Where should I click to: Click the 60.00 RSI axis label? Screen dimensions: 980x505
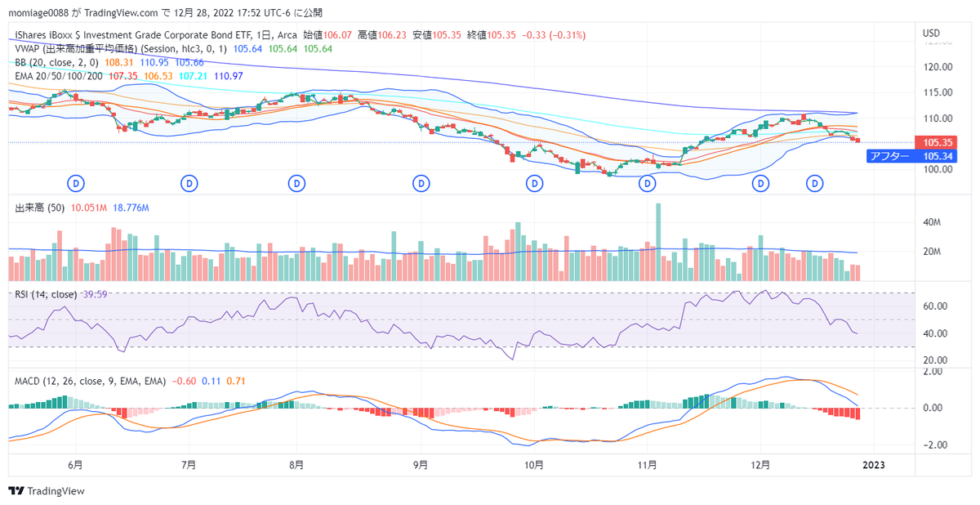point(933,306)
